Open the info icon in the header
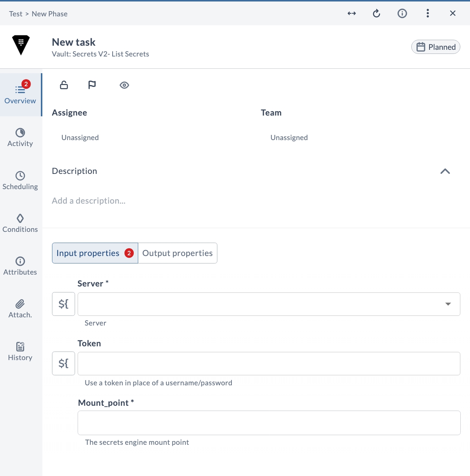Viewport: 470px width, 476px height. coord(402,13)
